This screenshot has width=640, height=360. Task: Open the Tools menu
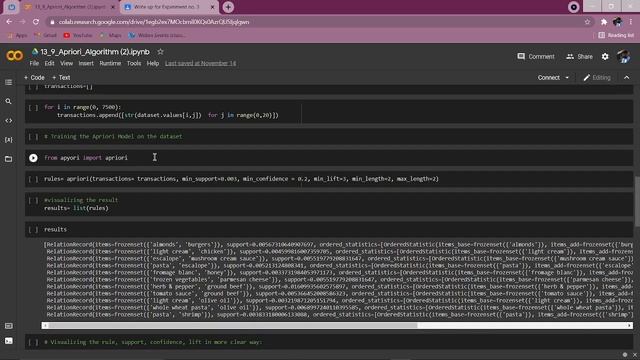coord(134,64)
